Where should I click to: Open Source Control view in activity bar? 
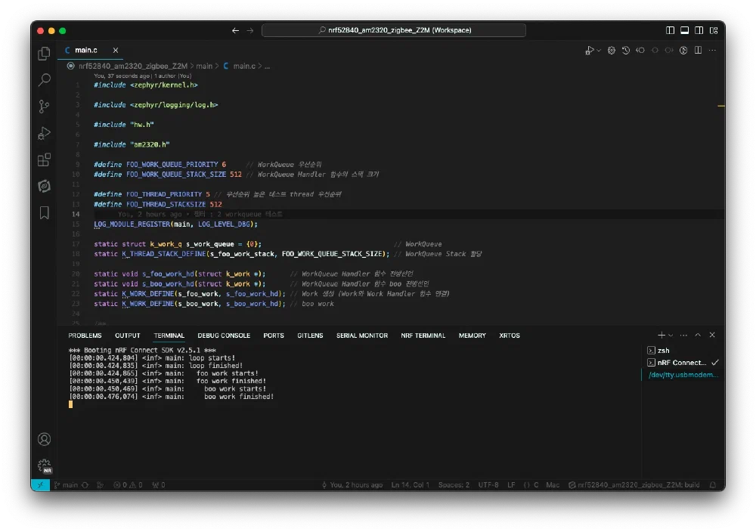[45, 107]
